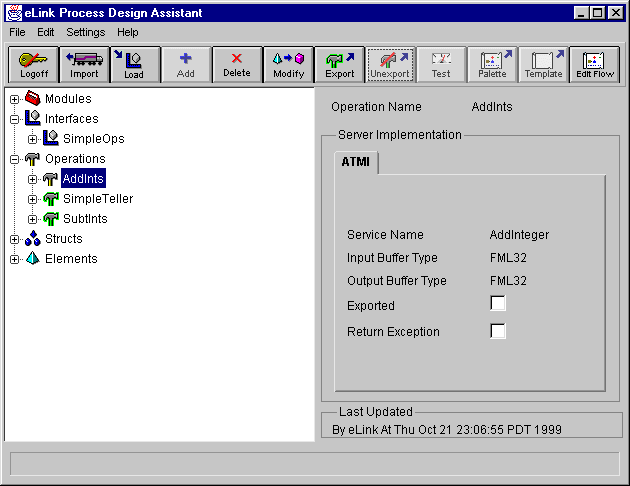Click the Output Buffer Type FML32 value

[508, 280]
